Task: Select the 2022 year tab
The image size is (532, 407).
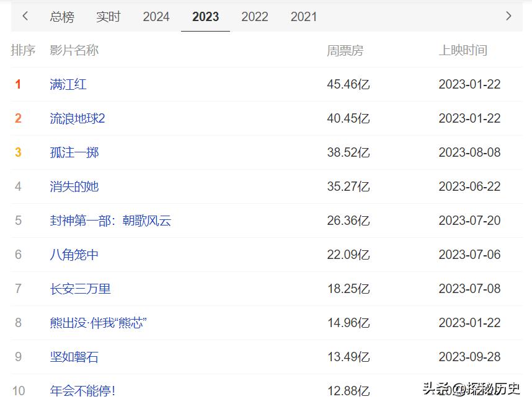Action: [255, 17]
